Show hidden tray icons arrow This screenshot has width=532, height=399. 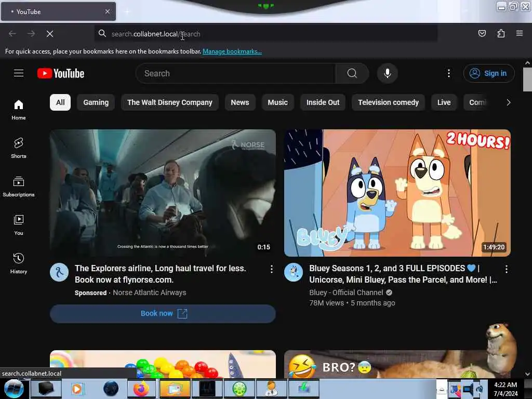pyautogui.click(x=442, y=389)
